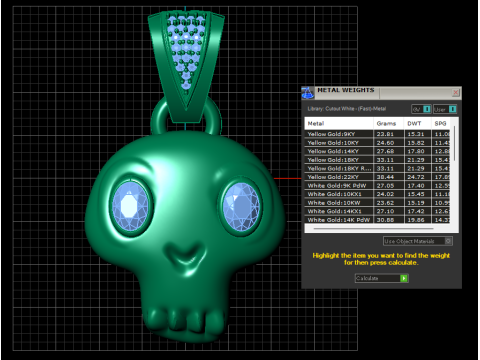
Task: Select the Yellow Gold:18KY row
Action: [x=377, y=160]
